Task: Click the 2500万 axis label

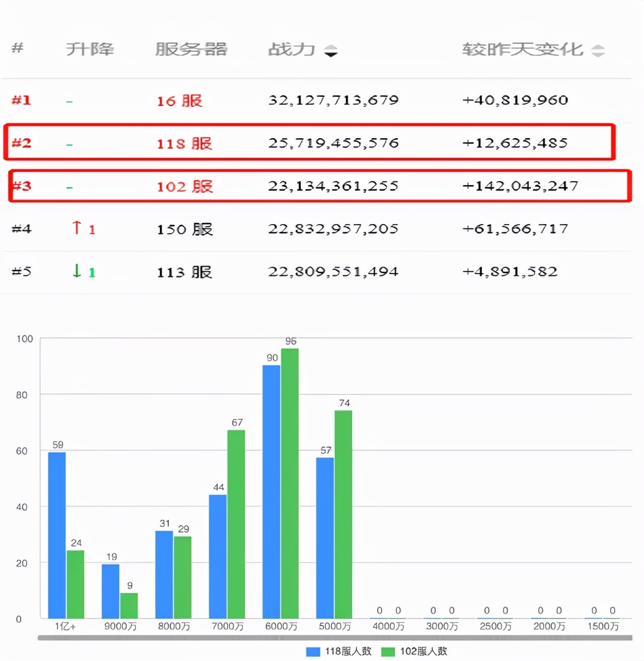Action: [x=495, y=626]
